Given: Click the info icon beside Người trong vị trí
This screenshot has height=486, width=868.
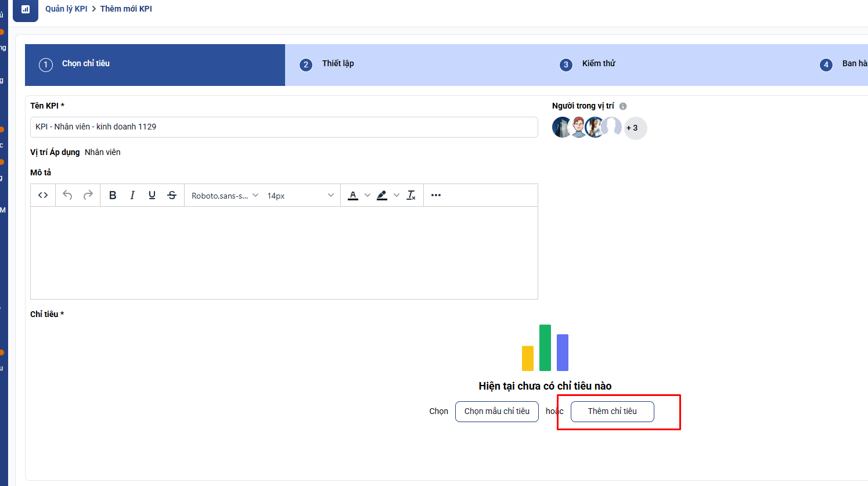Looking at the screenshot, I should [x=623, y=106].
